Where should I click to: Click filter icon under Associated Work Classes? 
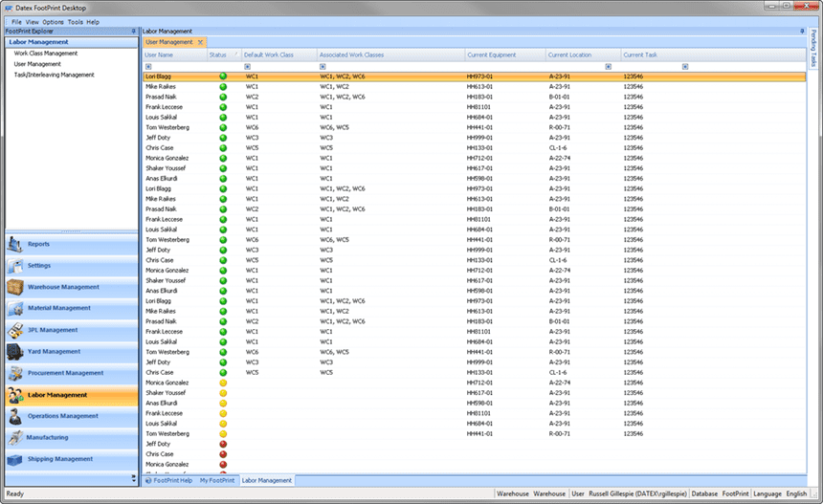[x=323, y=67]
